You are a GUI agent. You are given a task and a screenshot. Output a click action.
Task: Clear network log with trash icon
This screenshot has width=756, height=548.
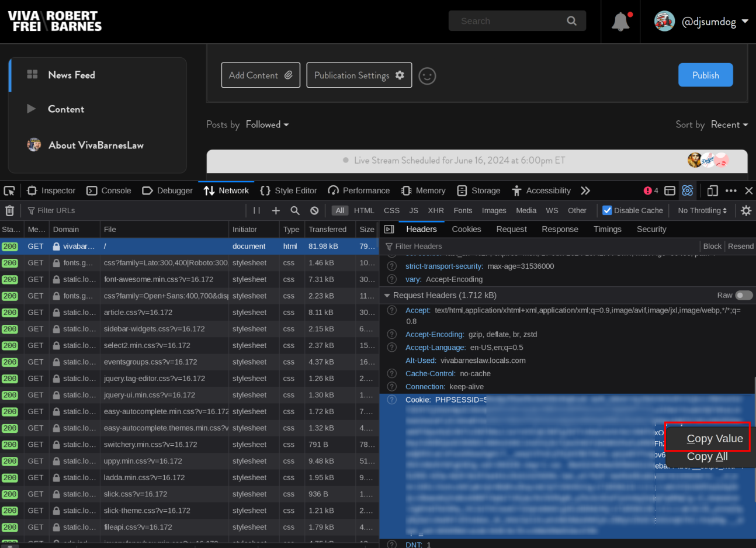pos(9,210)
